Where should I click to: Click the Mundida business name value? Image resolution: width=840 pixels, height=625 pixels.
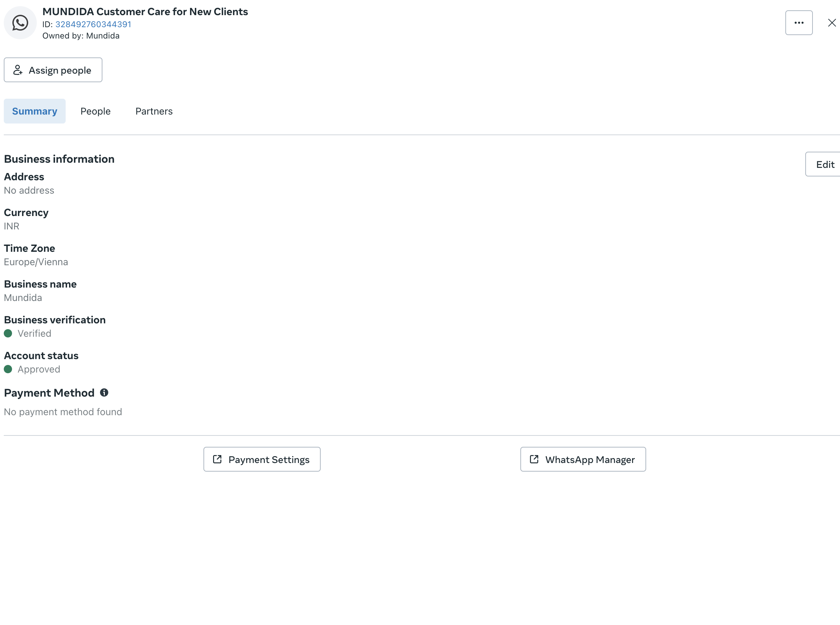tap(23, 298)
